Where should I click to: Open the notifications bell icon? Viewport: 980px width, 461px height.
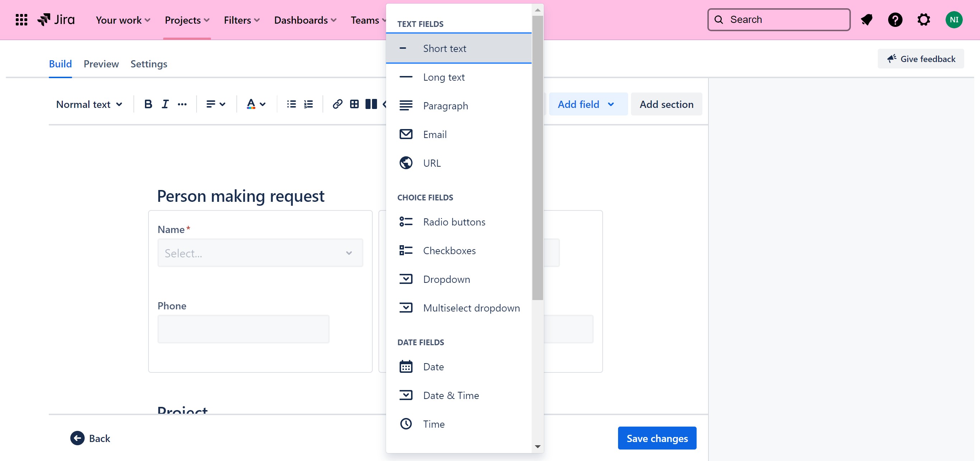point(867,20)
